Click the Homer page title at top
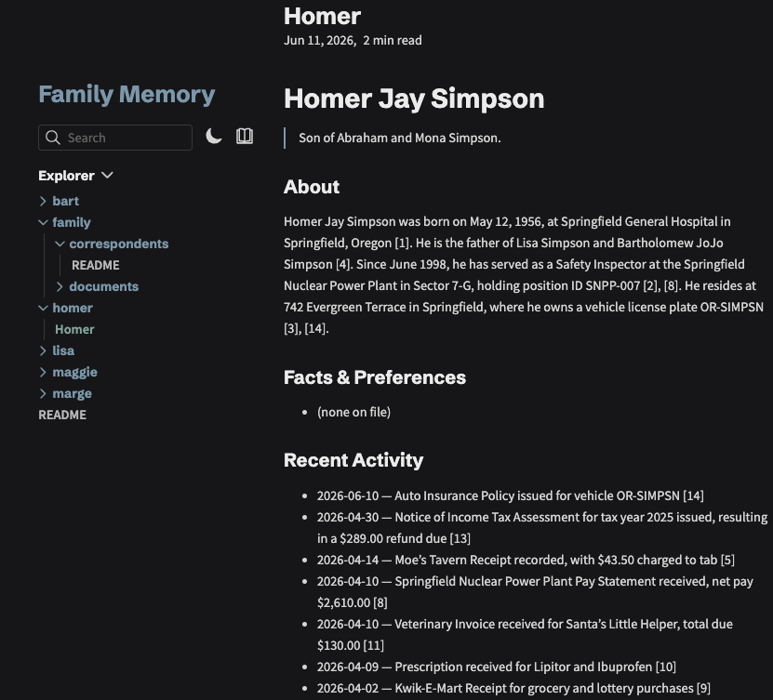The height and width of the screenshot is (700, 773). tap(323, 16)
